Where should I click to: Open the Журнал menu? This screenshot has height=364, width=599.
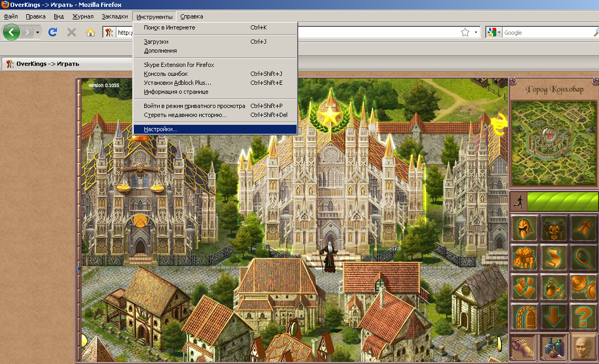[x=83, y=16]
